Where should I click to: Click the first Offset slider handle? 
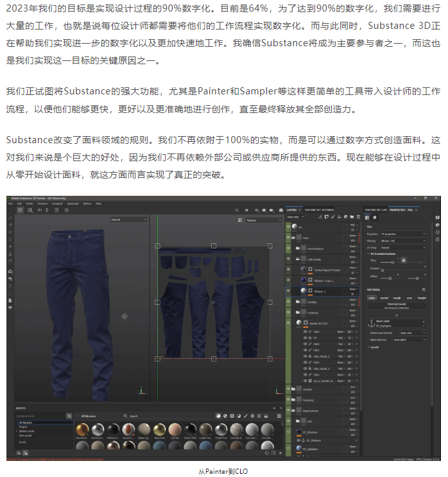(390, 279)
